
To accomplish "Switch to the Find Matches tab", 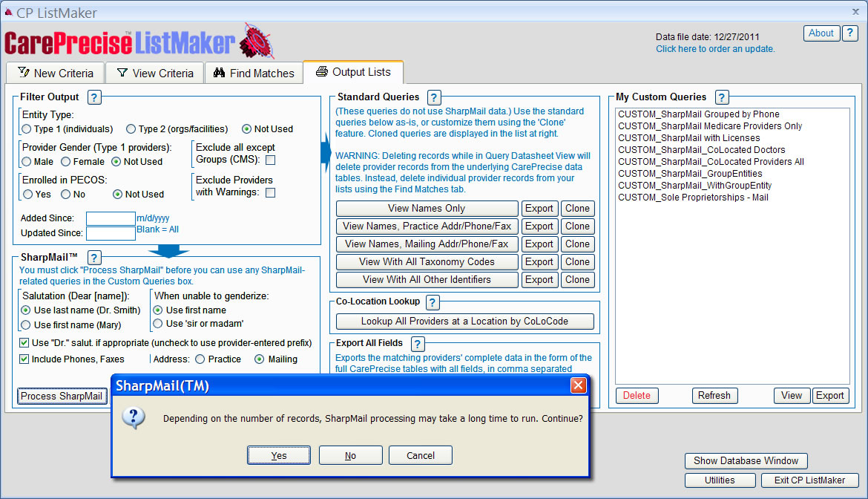I will point(254,74).
